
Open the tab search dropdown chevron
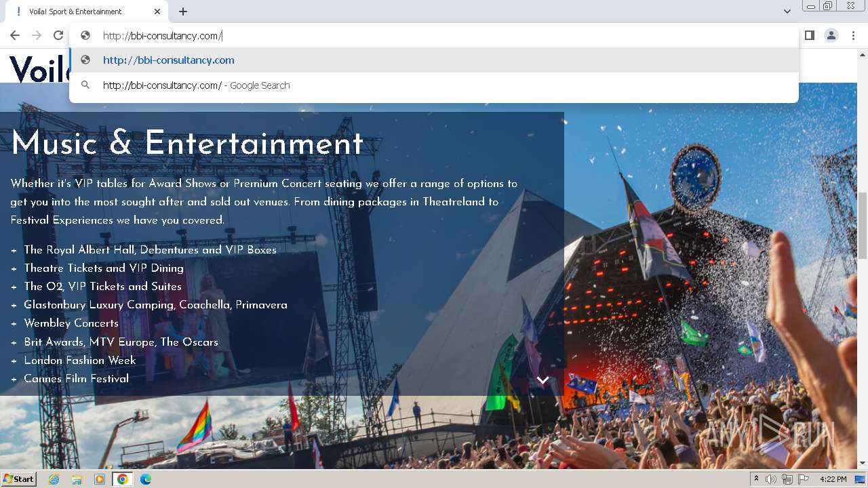[x=787, y=12]
